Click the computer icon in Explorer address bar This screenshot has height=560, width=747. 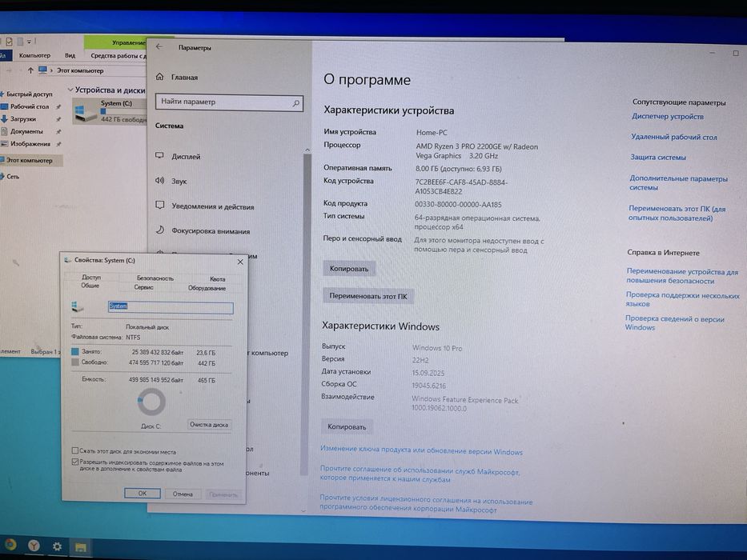click(x=43, y=70)
